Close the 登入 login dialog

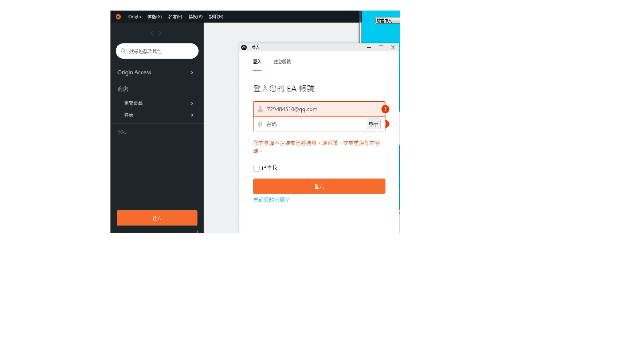click(x=393, y=47)
